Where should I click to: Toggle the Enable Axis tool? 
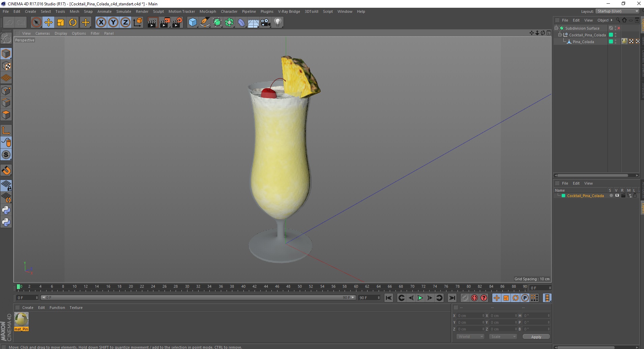(6, 130)
